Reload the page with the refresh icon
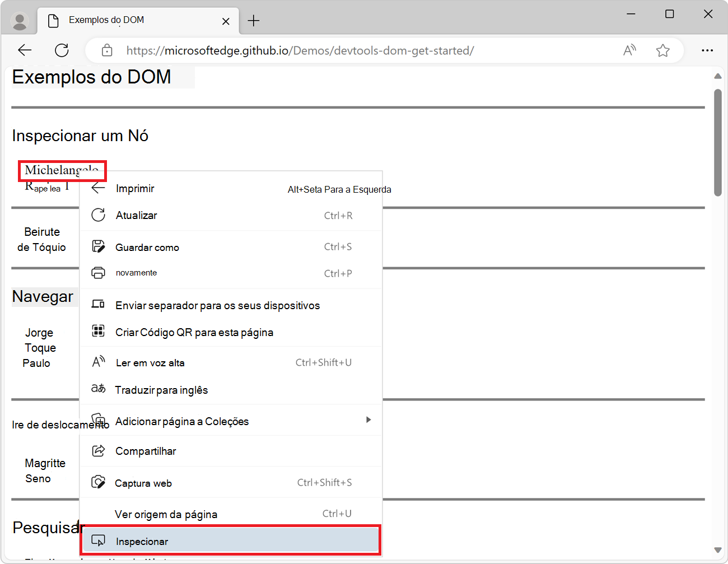Screen dimensions: 728x564 (x=62, y=50)
